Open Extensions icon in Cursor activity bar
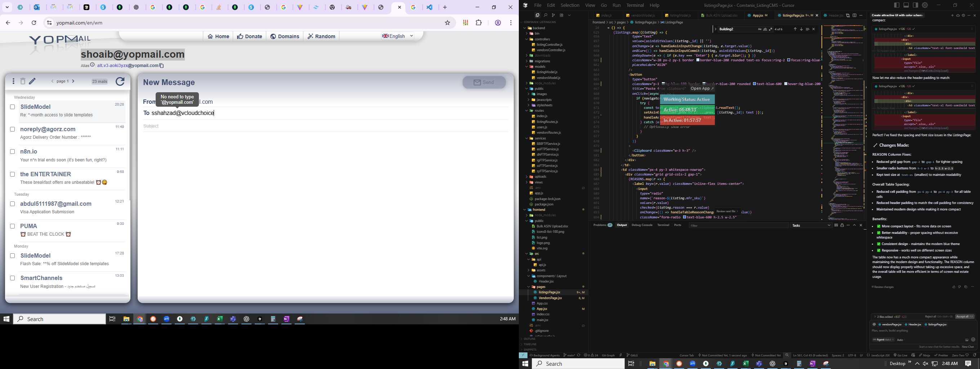Image resolution: width=980 pixels, height=369 pixels. 561,15
